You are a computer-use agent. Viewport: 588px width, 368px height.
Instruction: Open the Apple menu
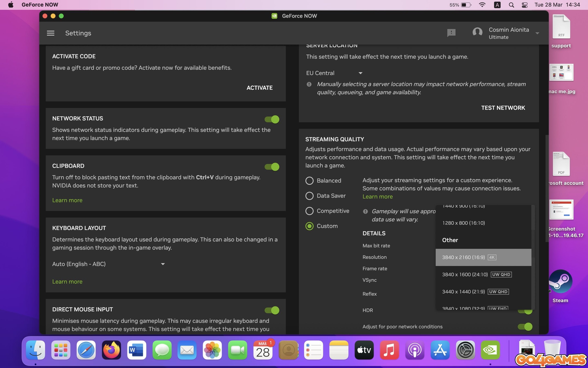point(11,5)
